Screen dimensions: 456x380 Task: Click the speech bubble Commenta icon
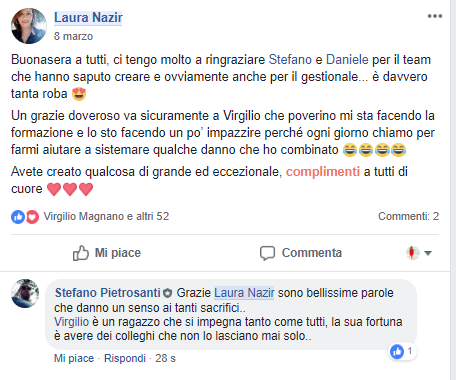click(x=267, y=253)
